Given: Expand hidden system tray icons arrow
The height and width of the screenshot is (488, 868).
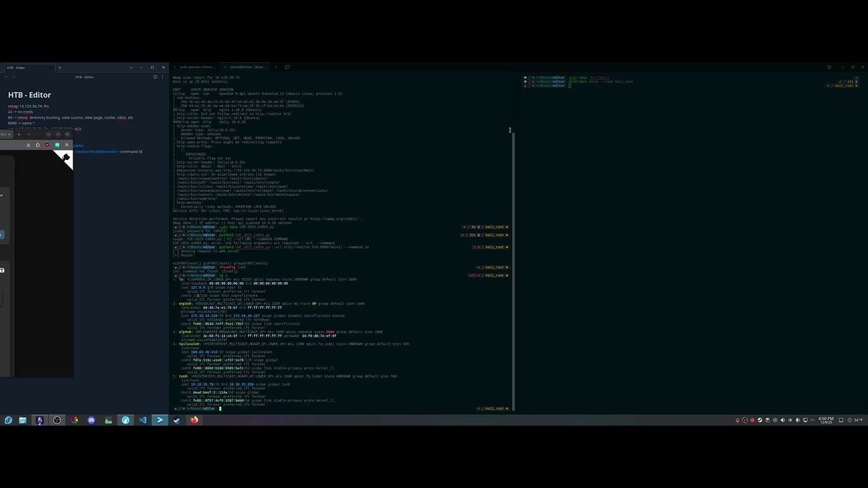Looking at the screenshot, I should click(x=812, y=420).
